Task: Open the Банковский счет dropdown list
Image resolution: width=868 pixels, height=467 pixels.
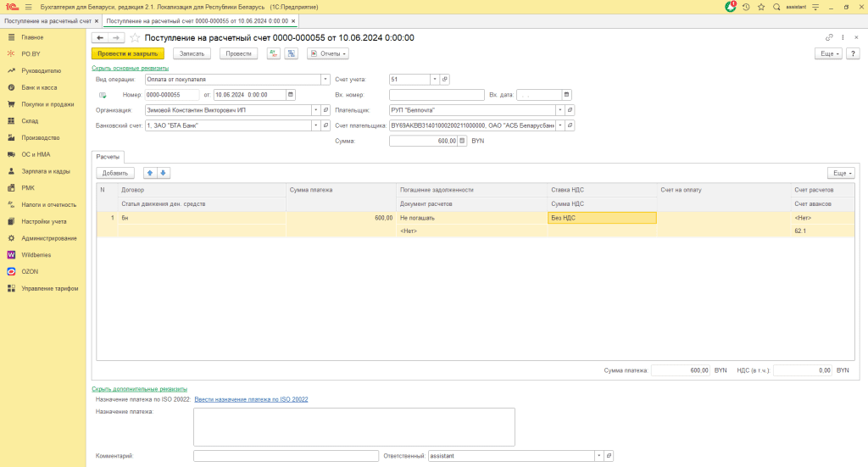Action: pyautogui.click(x=316, y=125)
